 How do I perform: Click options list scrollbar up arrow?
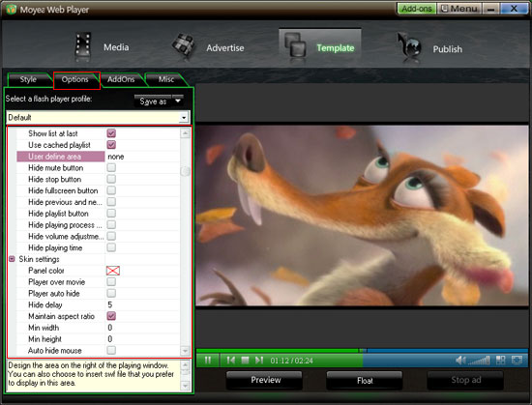[186, 133]
